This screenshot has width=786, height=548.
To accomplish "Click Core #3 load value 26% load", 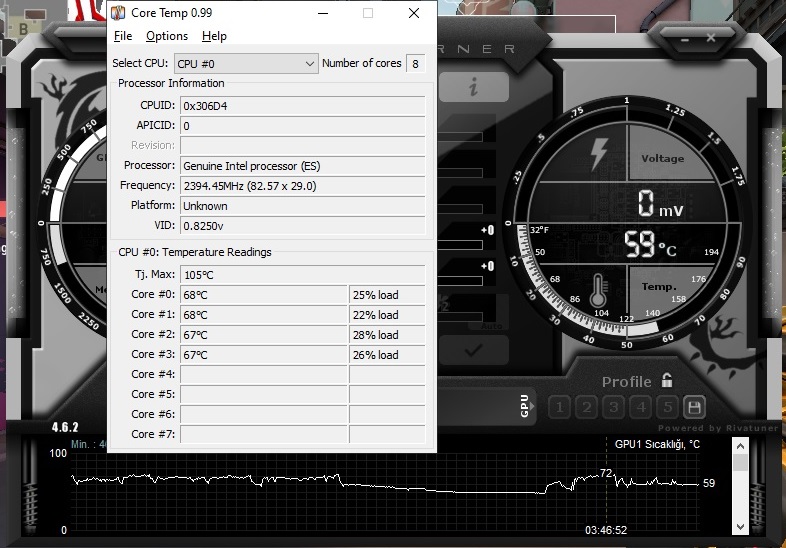I will coord(387,355).
